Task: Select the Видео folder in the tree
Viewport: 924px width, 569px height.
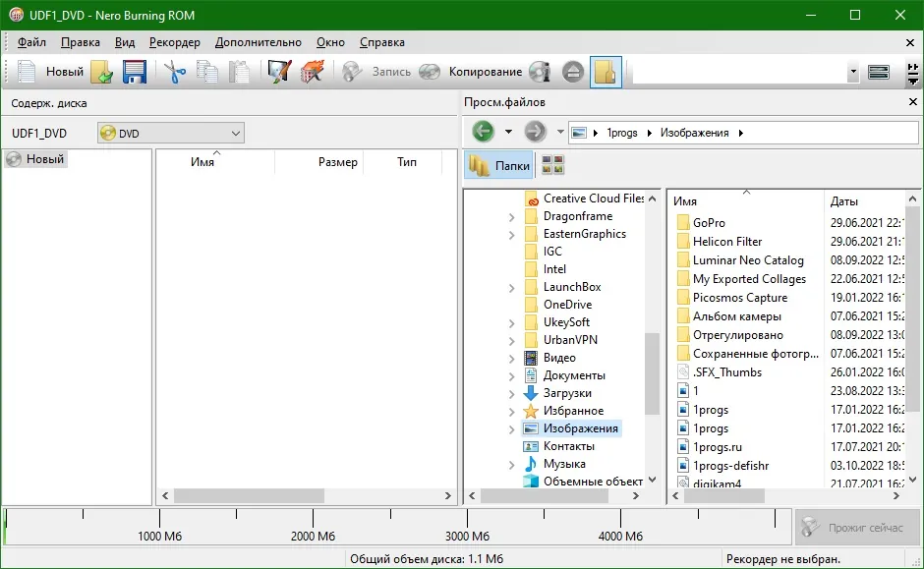Action: tap(559, 358)
